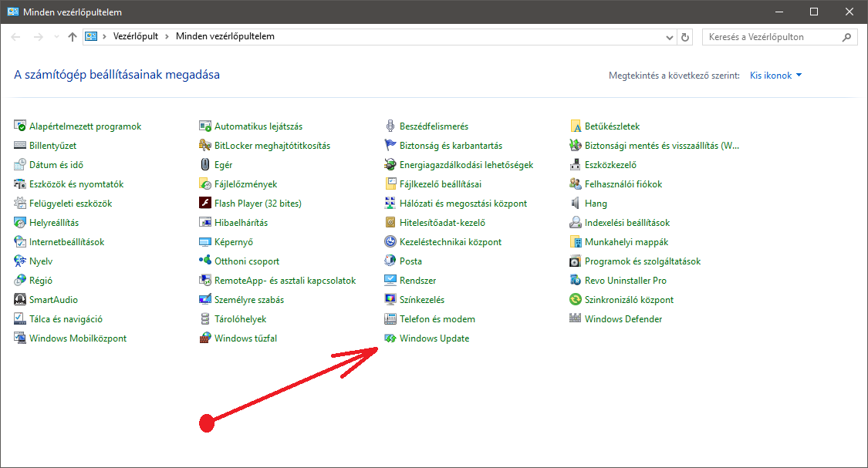Click the Betűkészletek font icon
The width and height of the screenshot is (868, 468).
coord(575,126)
